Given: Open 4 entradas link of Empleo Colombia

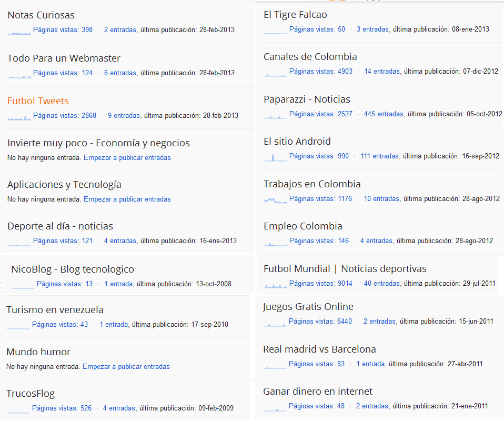Looking at the screenshot, I should (376, 241).
